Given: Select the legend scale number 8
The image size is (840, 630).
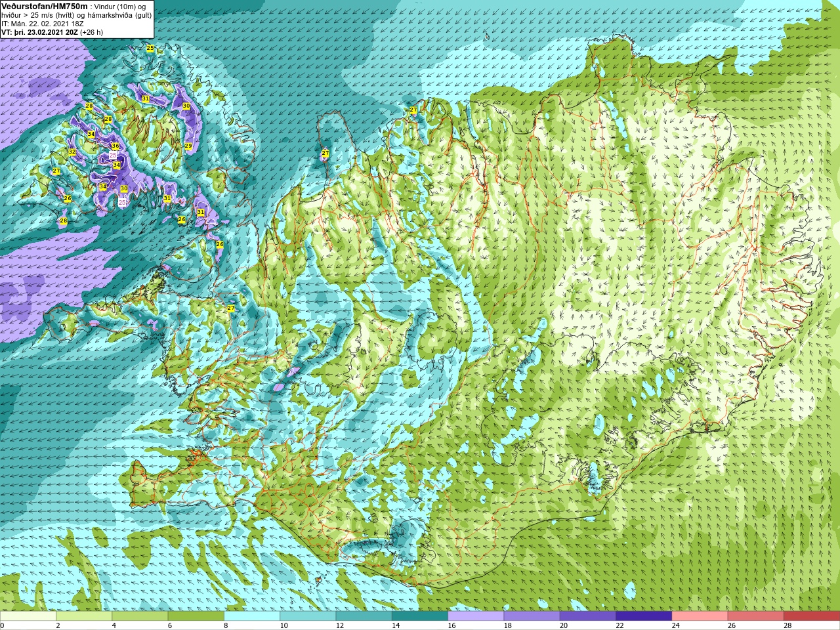Looking at the screenshot, I should coord(226,625).
